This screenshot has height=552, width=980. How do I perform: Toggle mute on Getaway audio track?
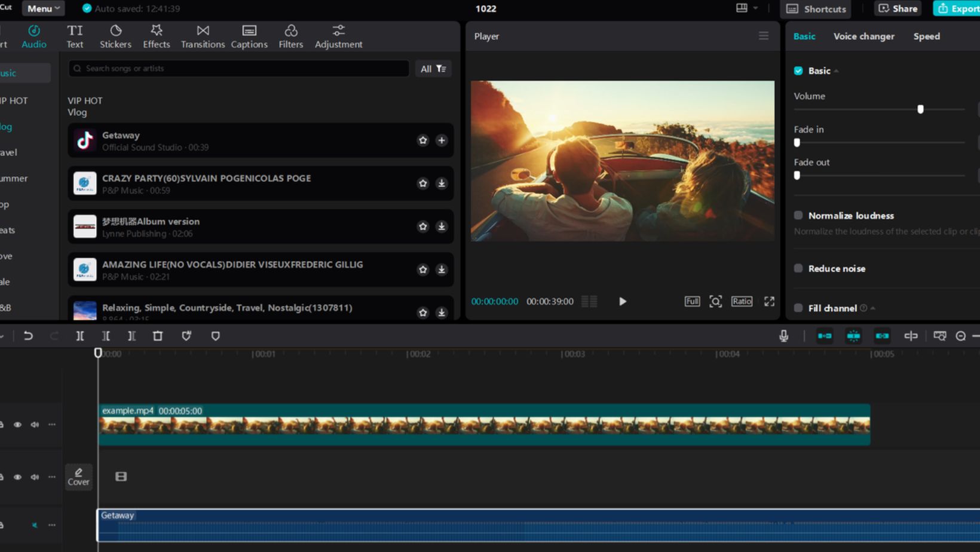pos(35,525)
